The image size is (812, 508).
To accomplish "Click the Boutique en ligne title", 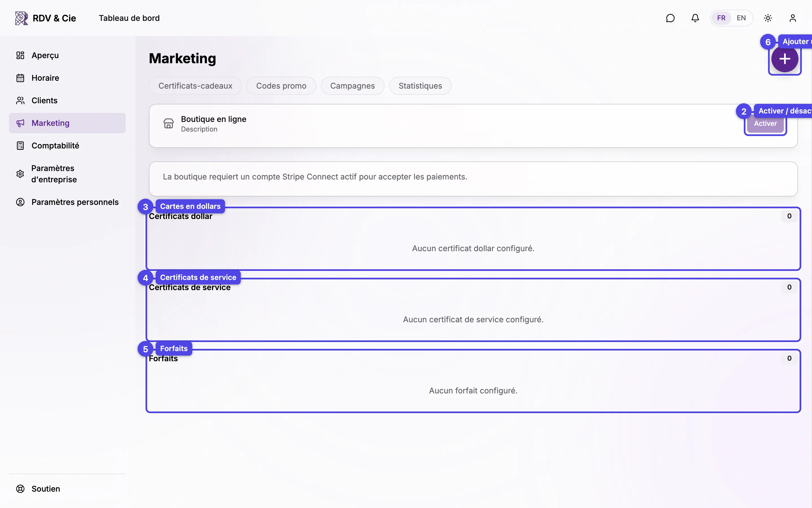I will [x=214, y=119].
